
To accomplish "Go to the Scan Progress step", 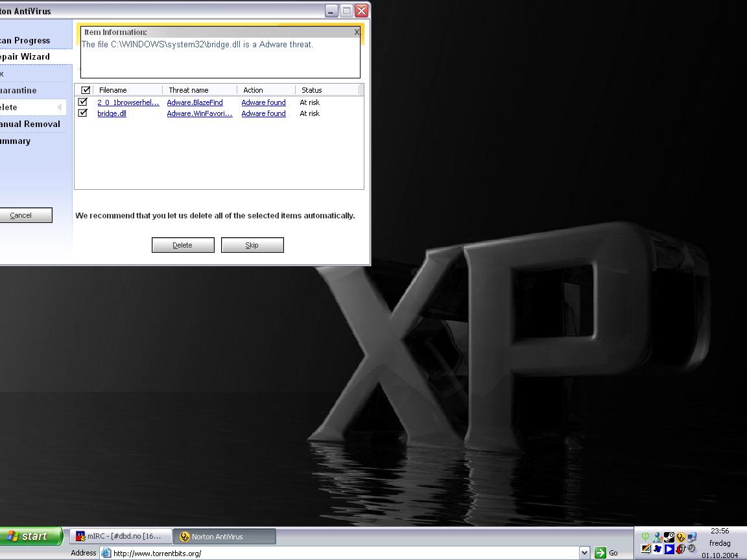I will [x=25, y=40].
